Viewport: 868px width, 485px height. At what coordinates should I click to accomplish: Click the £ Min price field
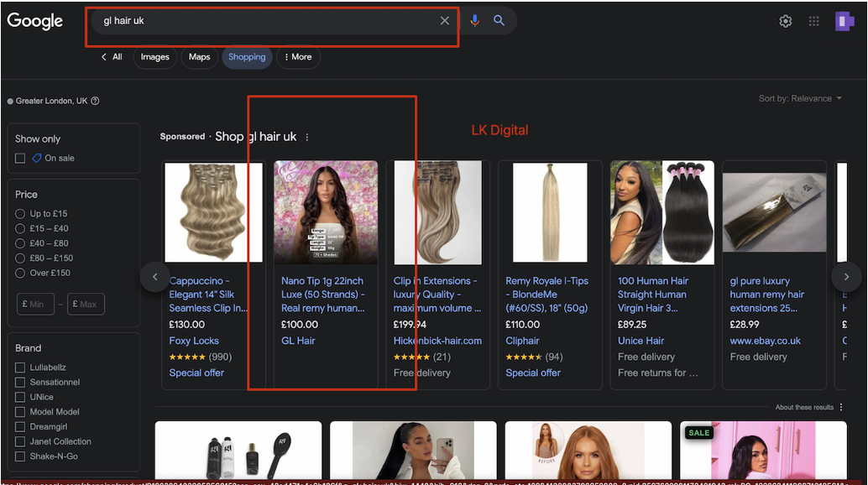(x=35, y=304)
